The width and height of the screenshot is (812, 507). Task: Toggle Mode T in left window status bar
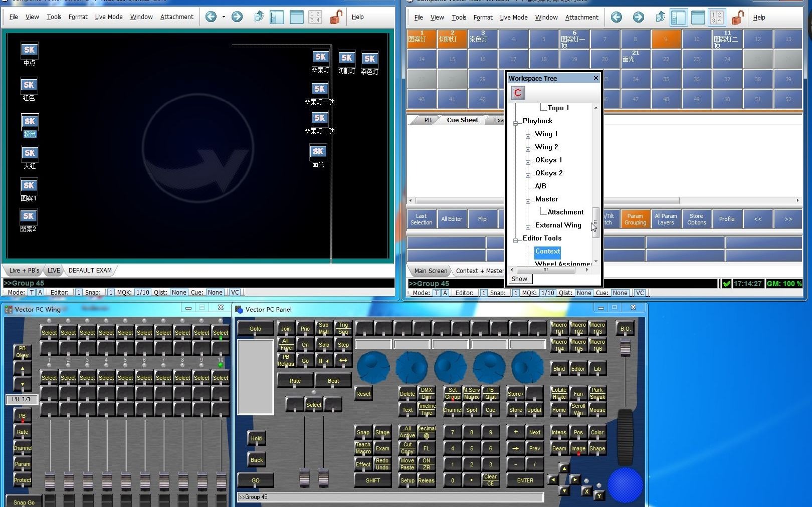point(32,293)
